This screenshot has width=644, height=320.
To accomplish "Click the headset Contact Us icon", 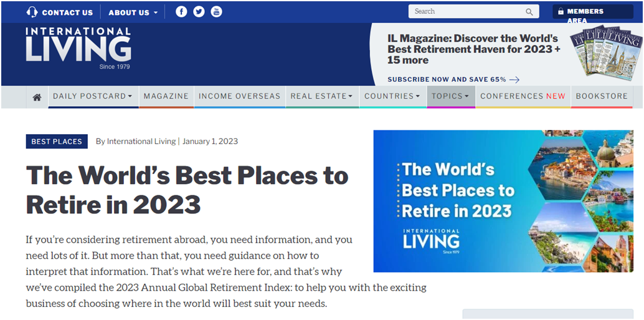I will (x=32, y=12).
